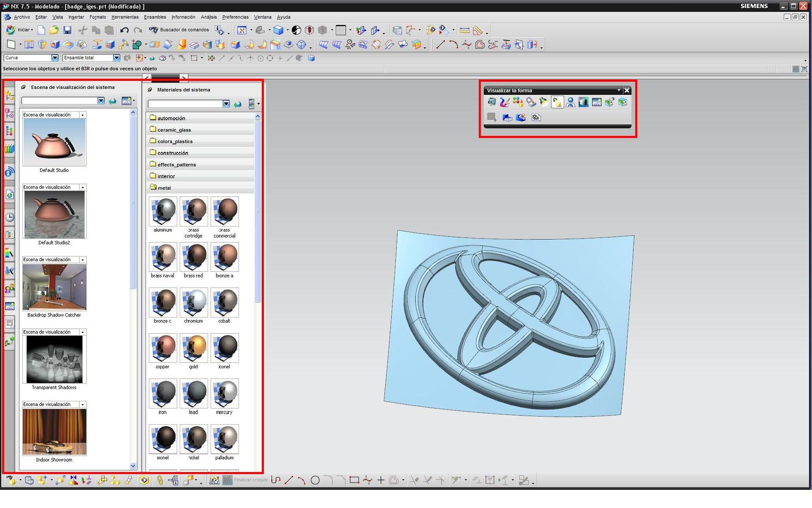This screenshot has width=812, height=508.
Task: Expand the automoción materials folder
Action: pyautogui.click(x=200, y=118)
